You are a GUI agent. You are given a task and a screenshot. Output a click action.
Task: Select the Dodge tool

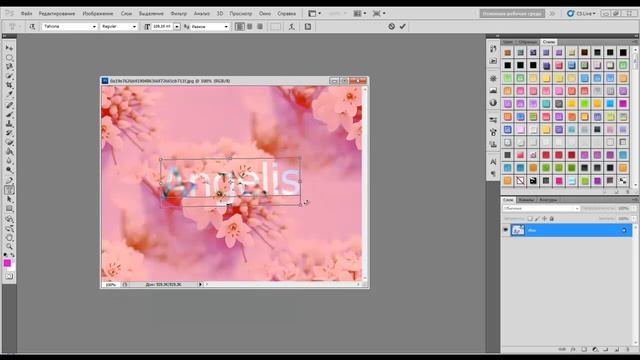tap(9, 170)
